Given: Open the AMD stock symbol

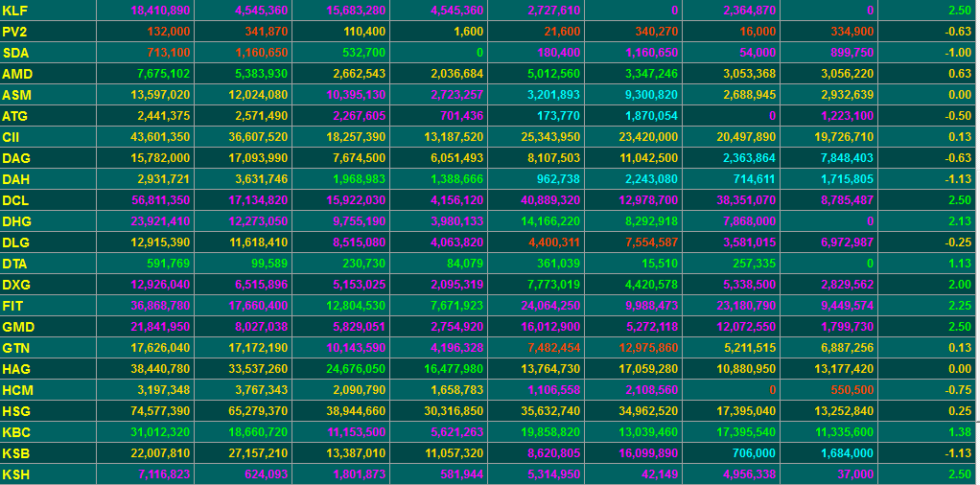Looking at the screenshot, I should [17, 75].
